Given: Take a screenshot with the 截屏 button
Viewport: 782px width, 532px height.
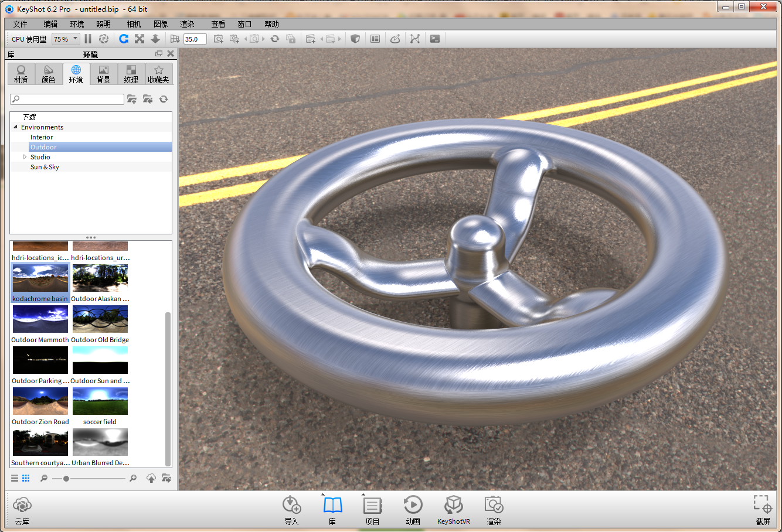Looking at the screenshot, I should 762,510.
